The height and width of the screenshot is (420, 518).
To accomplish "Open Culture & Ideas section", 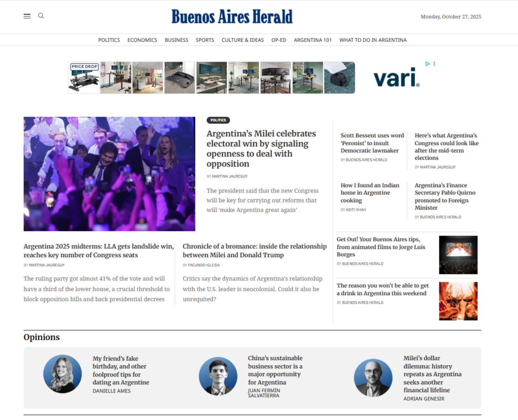I will click(243, 40).
